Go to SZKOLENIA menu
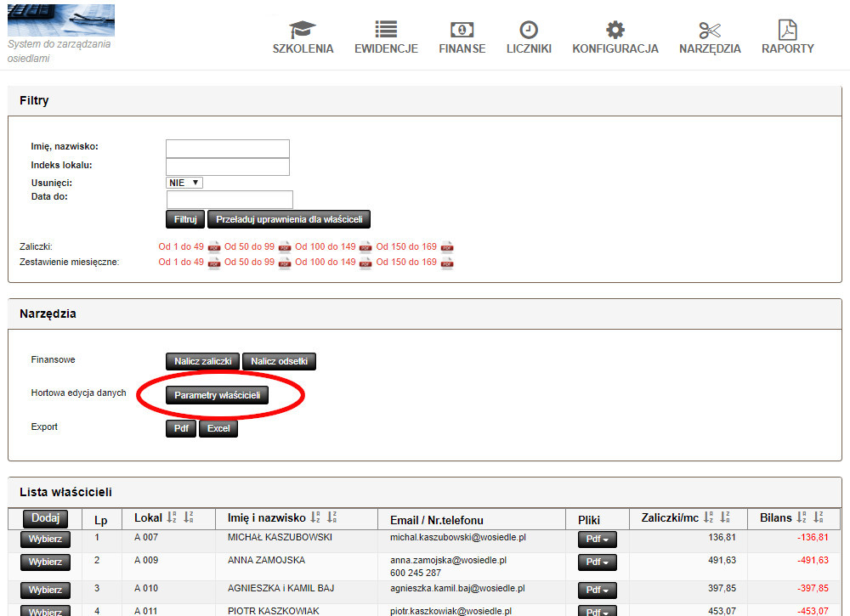Viewport: 850px width, 616px height. (x=303, y=48)
